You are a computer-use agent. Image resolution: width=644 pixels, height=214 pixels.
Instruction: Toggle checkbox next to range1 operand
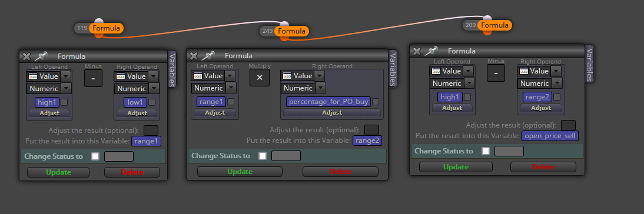point(231,102)
